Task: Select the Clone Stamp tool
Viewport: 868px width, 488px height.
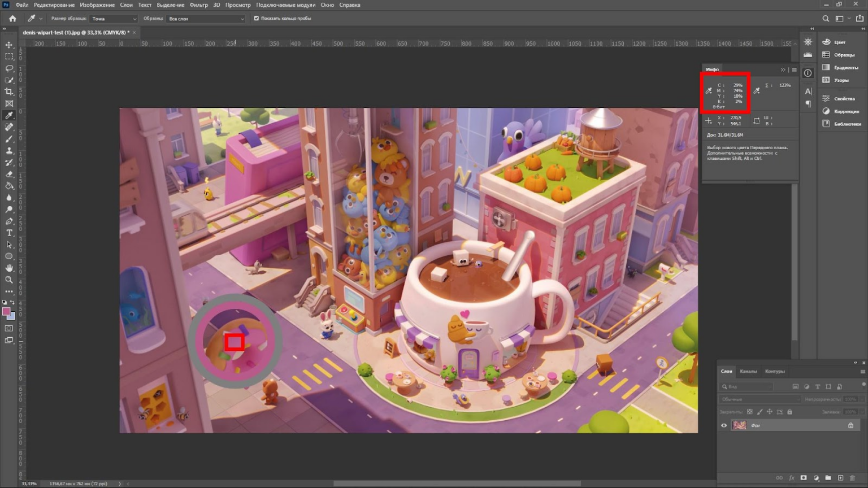Action: point(9,151)
